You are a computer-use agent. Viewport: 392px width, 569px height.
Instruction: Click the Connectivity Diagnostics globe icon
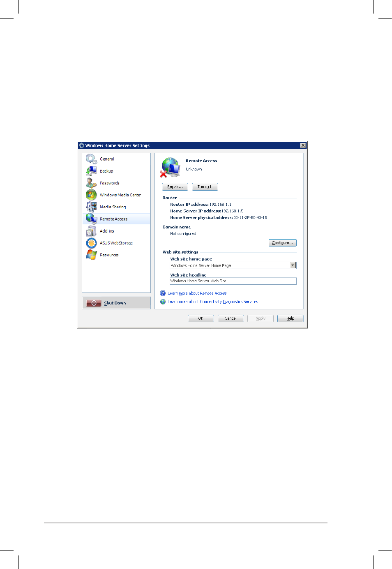point(163,302)
